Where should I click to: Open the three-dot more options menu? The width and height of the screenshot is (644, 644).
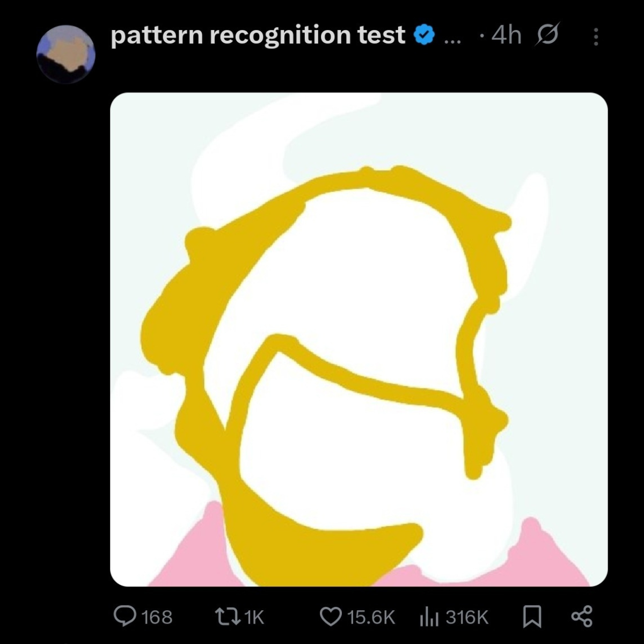[596, 36]
